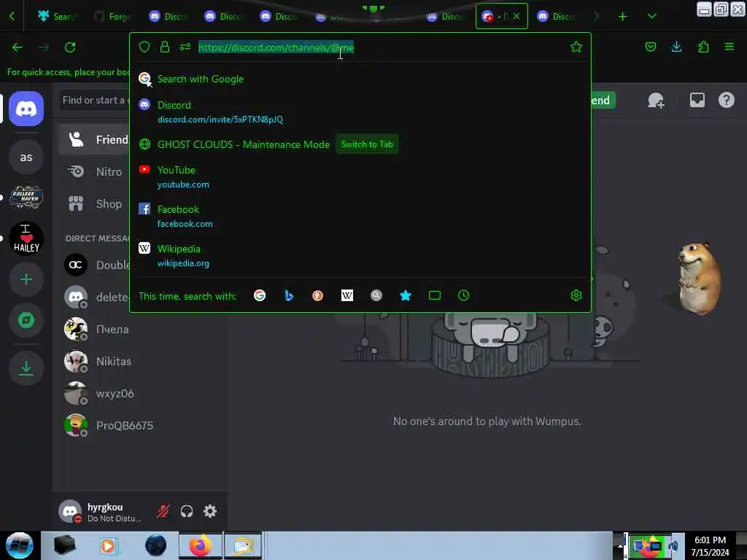Open the hyrgkou user profile panel
This screenshot has width=747, height=560.
tap(101, 512)
